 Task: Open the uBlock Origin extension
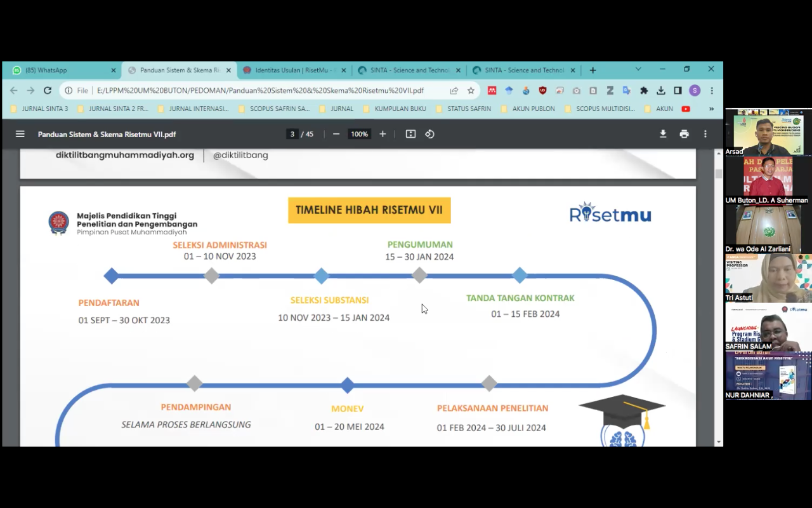[542, 91]
